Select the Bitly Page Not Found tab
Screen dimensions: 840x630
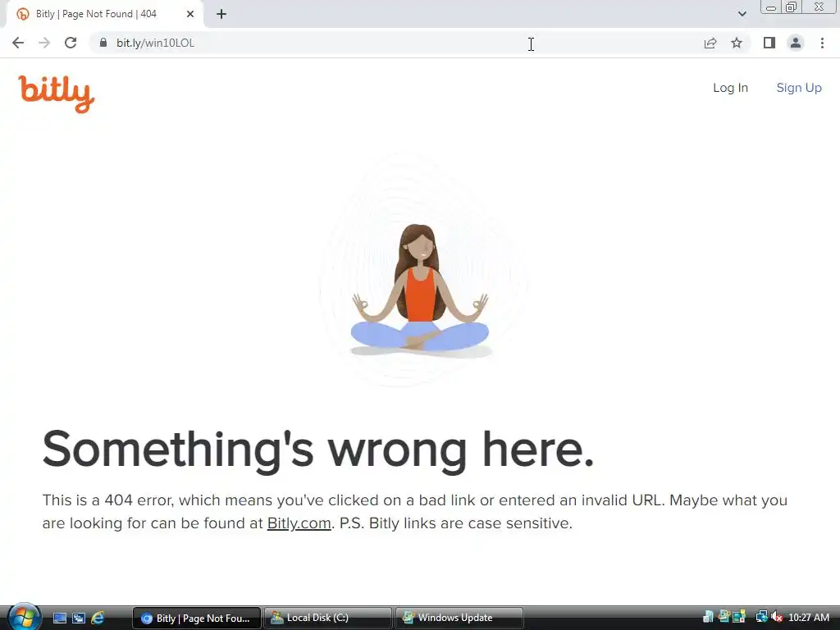tap(104, 14)
